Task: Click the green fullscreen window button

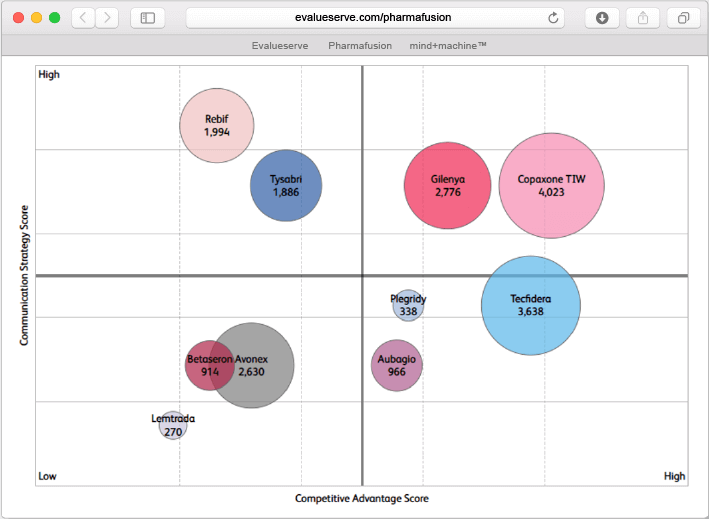Action: click(x=55, y=18)
